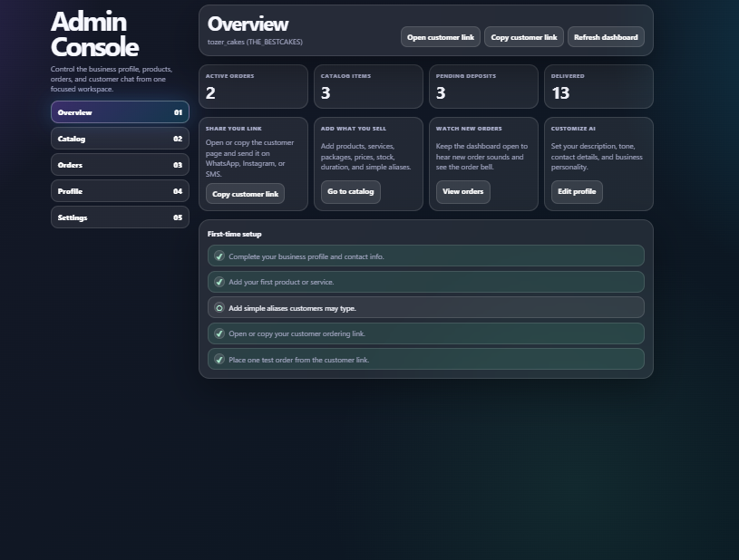Open the Overview section in sidebar
Image resolution: width=739 pixels, height=560 pixels.
point(120,112)
